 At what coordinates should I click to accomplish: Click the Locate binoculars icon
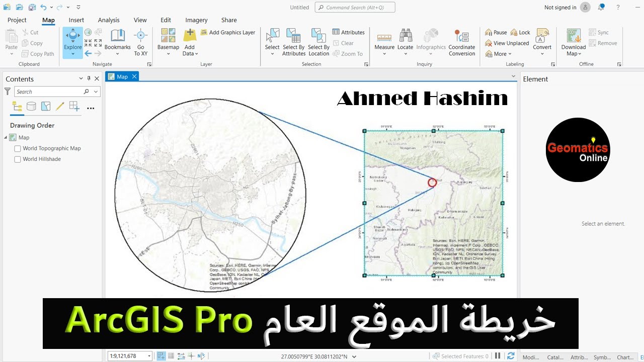pos(406,35)
